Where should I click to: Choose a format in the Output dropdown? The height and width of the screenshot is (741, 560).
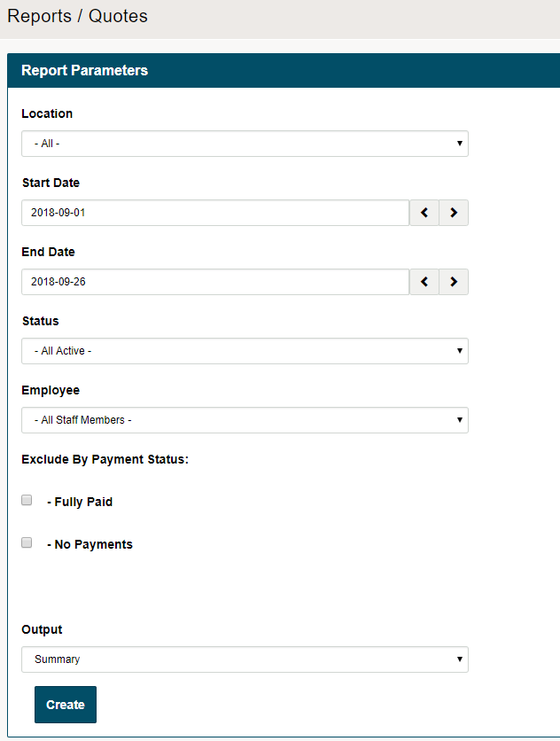point(245,659)
